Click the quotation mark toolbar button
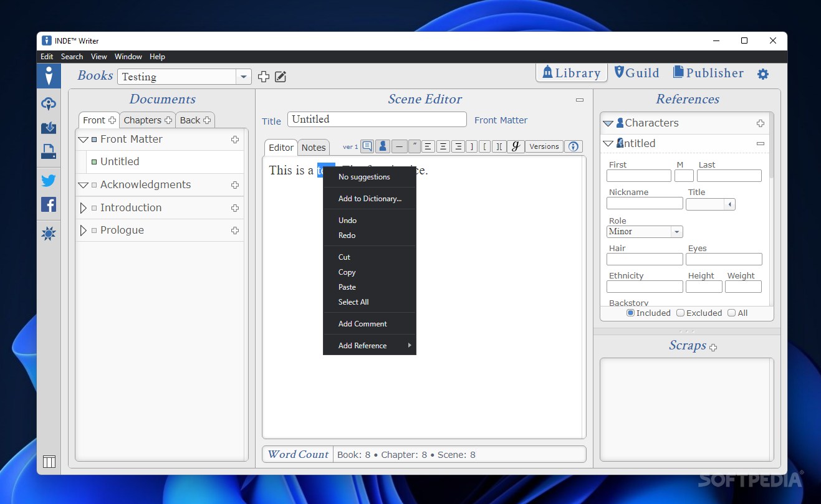 tap(415, 146)
